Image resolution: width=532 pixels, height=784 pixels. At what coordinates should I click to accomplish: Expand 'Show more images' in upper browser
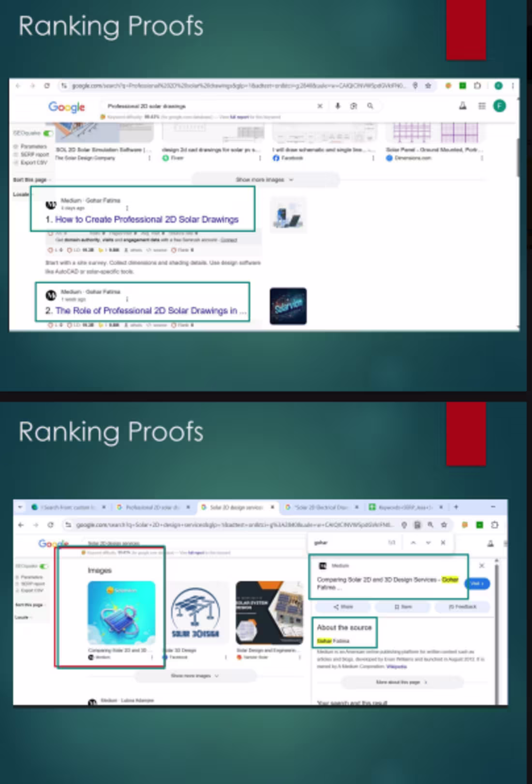point(266,180)
